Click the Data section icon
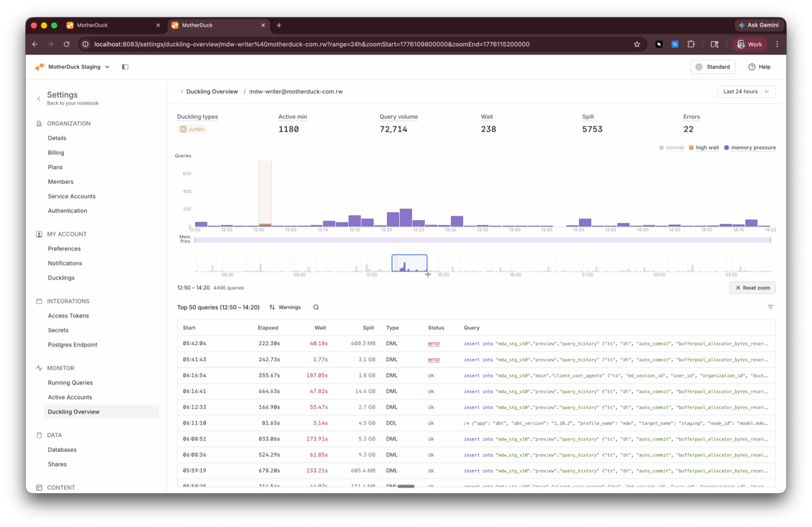 pyautogui.click(x=39, y=435)
